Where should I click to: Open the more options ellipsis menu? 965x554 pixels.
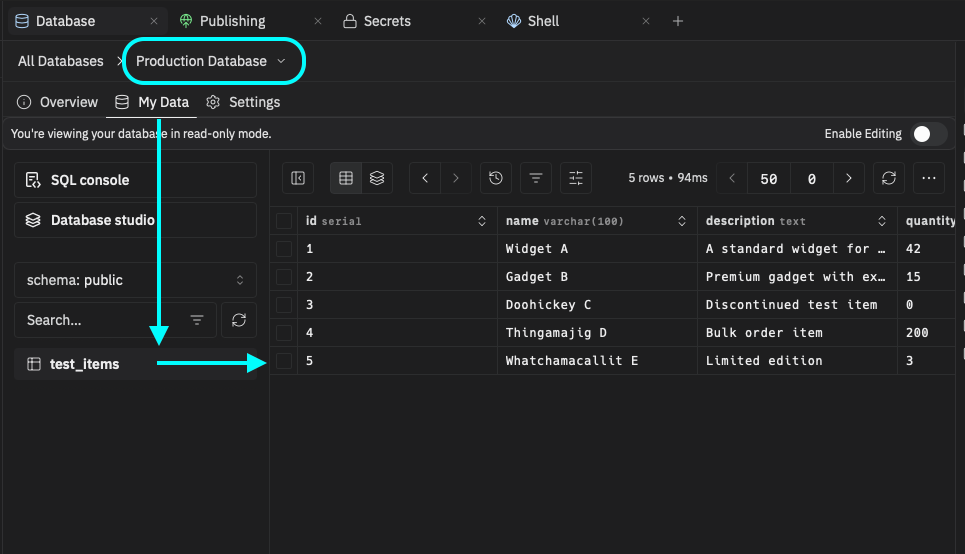coord(929,178)
